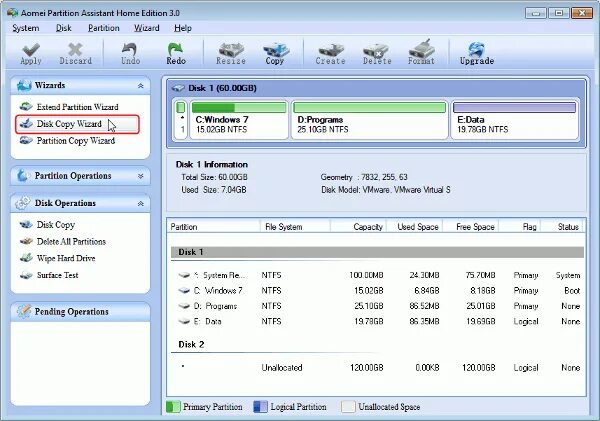Collapse the Wizards panel chevron
600x421 pixels.
click(140, 86)
